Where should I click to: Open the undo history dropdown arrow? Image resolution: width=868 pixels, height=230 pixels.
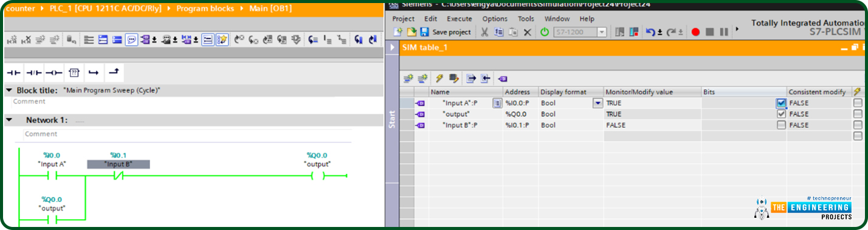[660, 32]
